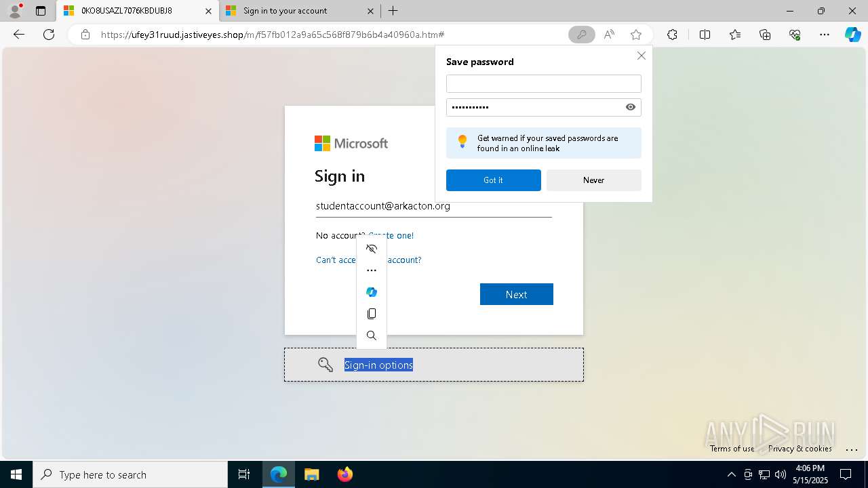The height and width of the screenshot is (488, 868).
Task: Open the browser profile icon
Action: 15,11
